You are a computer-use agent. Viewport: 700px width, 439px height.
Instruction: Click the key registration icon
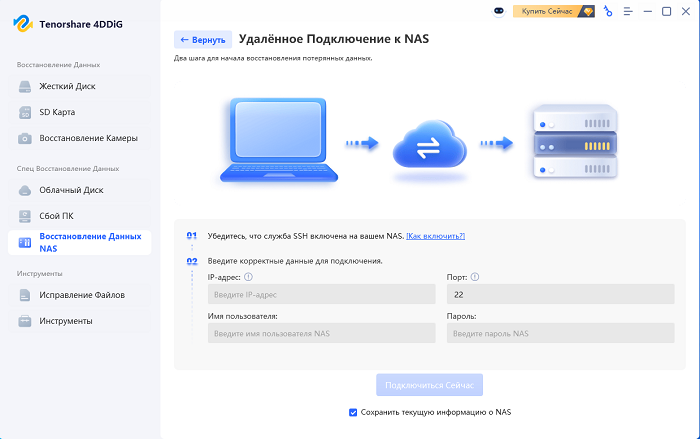[x=608, y=11]
